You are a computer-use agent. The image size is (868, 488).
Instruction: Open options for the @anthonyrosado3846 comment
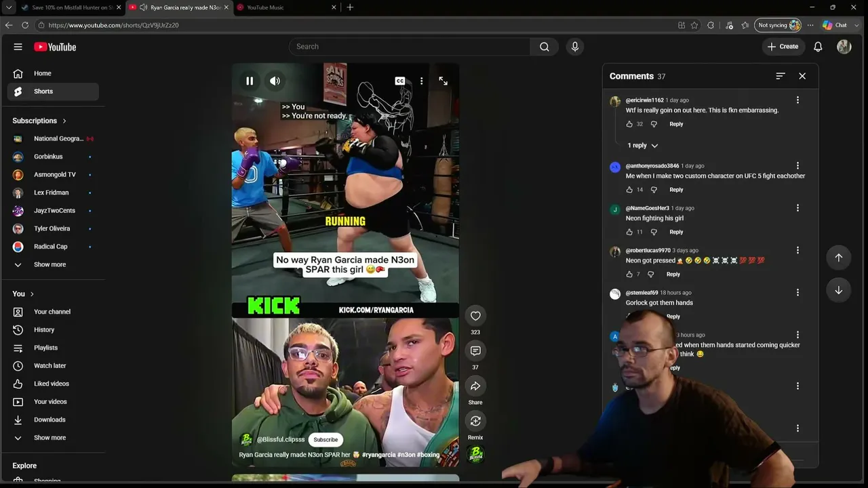tap(797, 166)
